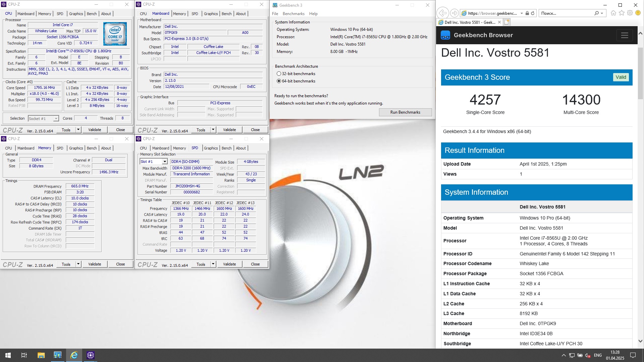This screenshot has height=362, width=644.
Task: Switch to CPU-Z from the taskbar
Action: click(90, 355)
